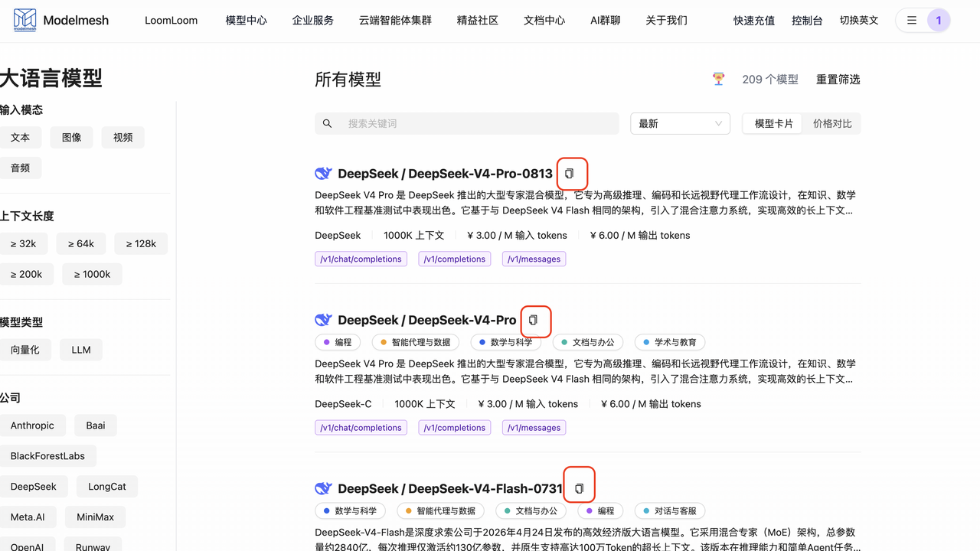Click /v1/chat/completions tag under DeepSeek-C row
Viewport: 980px width, 551px height.
[361, 428]
